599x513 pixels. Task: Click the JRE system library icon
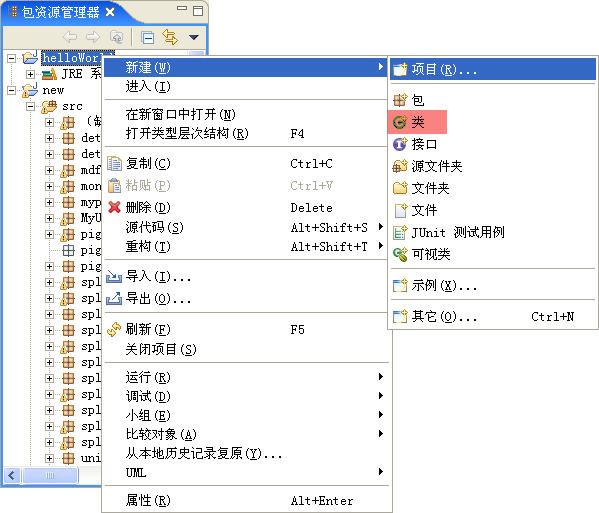coord(49,74)
